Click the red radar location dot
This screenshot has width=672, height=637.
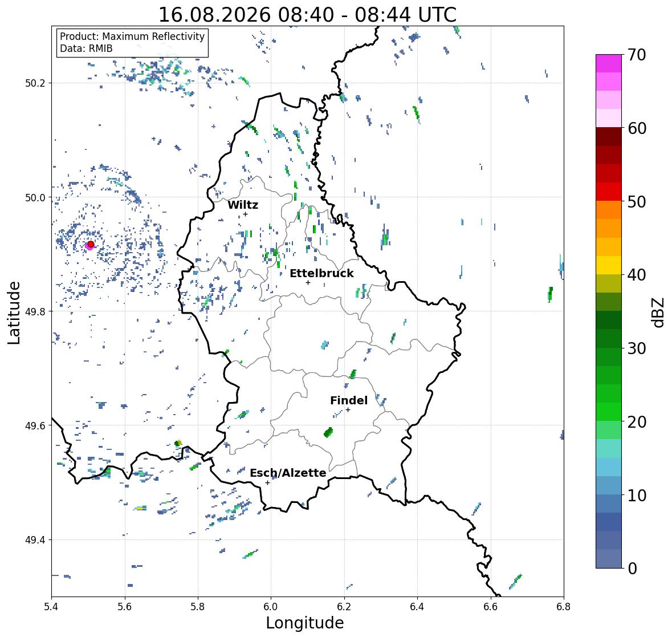pyautogui.click(x=91, y=244)
